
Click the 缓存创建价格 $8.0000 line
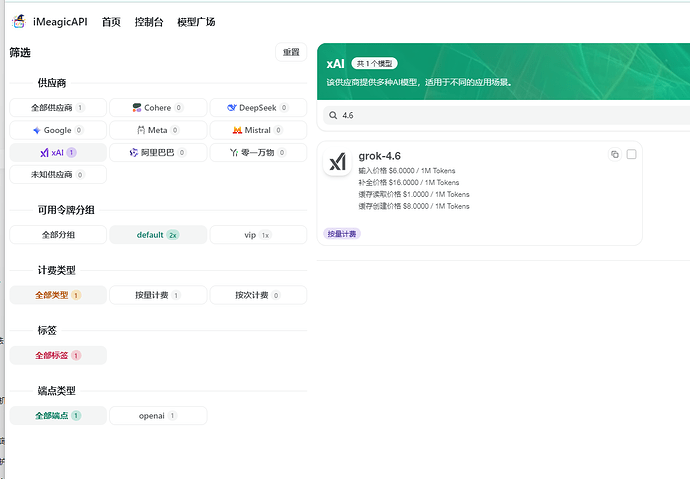click(414, 206)
